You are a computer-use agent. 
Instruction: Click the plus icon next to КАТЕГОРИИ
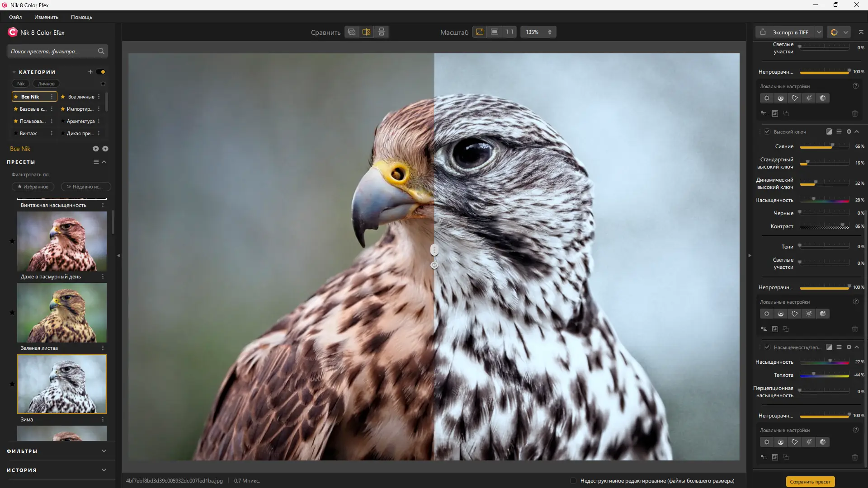click(x=90, y=72)
